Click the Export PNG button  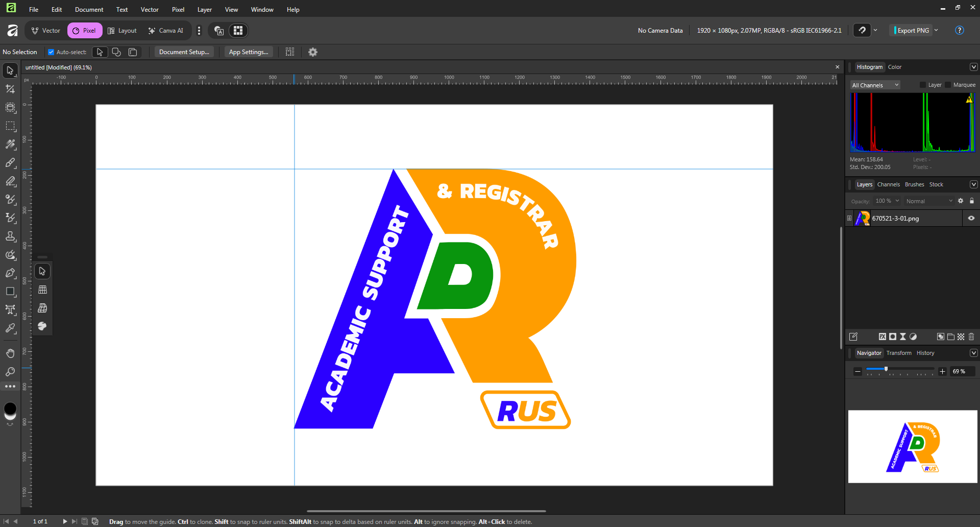click(913, 31)
